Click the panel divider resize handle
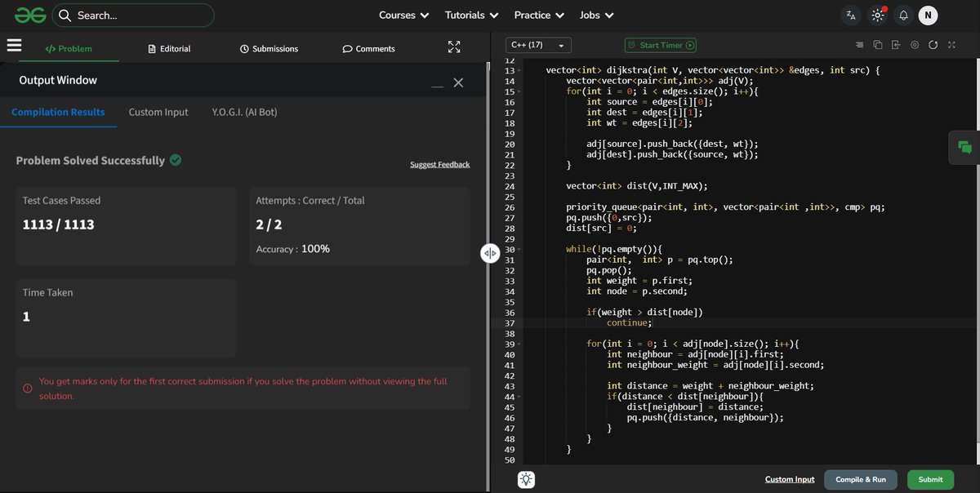980x493 pixels. (490, 253)
